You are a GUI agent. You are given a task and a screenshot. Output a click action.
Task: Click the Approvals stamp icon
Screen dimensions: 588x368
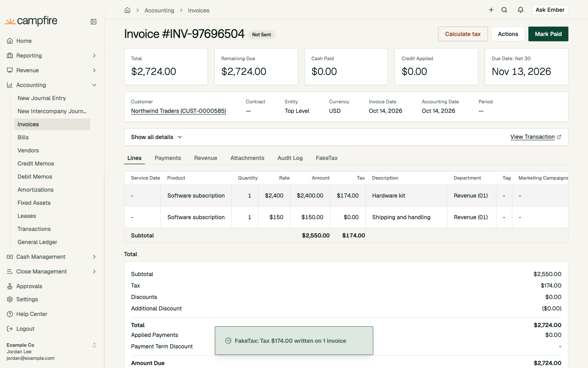click(x=10, y=286)
